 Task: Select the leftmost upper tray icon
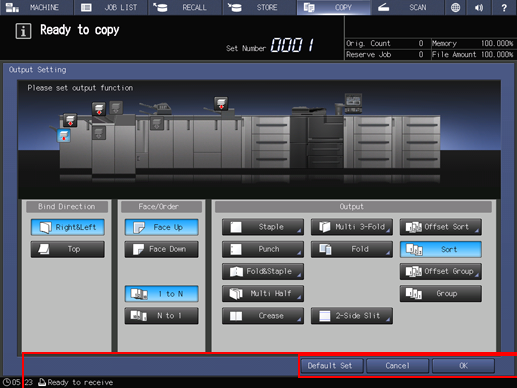70,121
